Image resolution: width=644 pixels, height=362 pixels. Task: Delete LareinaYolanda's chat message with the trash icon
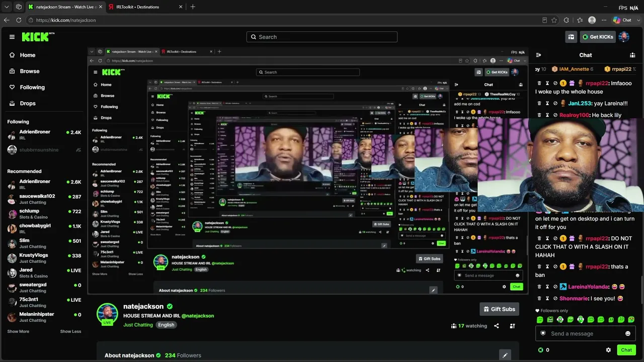pos(539,287)
